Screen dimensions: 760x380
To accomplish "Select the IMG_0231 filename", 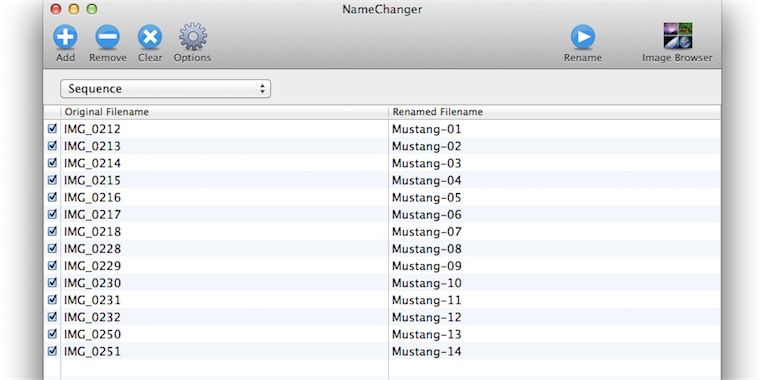I will pyautogui.click(x=92, y=301).
